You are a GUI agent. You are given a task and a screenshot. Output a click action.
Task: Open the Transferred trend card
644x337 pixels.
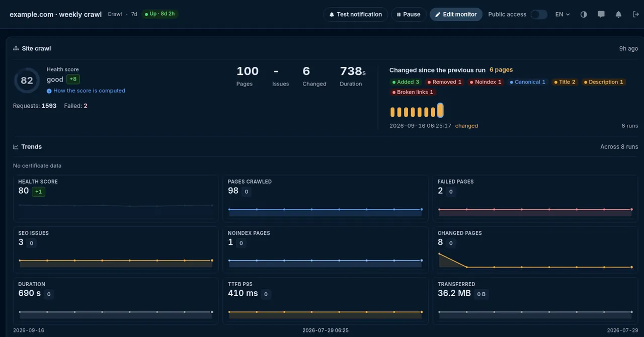[x=535, y=301]
